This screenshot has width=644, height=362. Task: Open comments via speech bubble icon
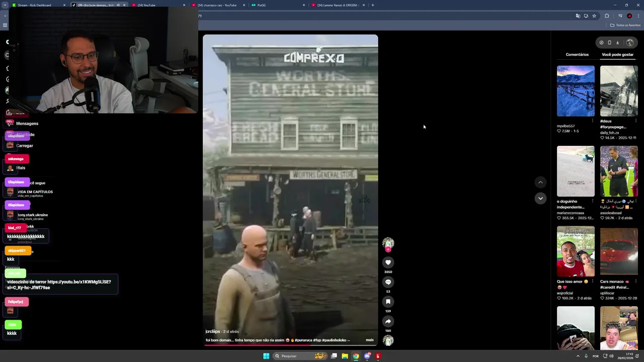pos(388,282)
